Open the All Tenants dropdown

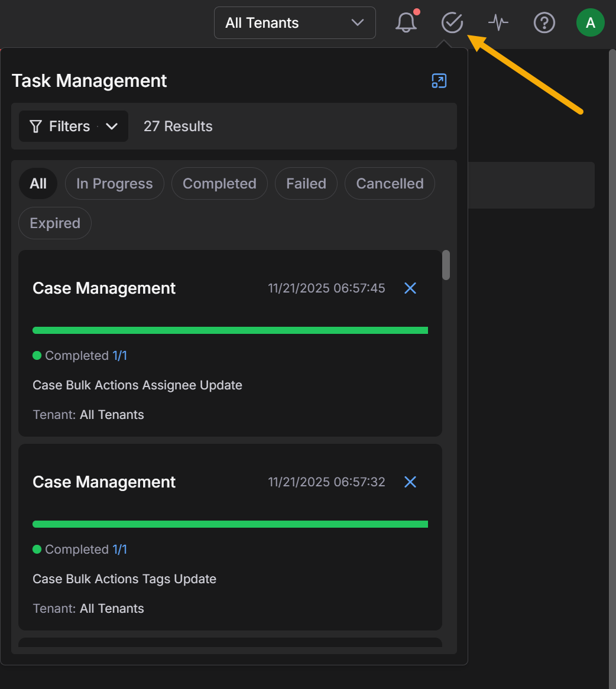[x=294, y=23]
